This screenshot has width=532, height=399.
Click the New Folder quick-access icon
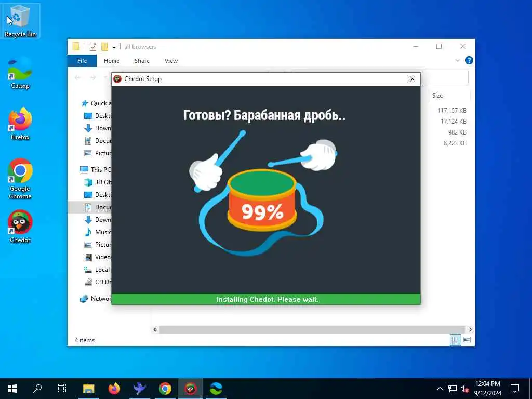[x=104, y=46]
